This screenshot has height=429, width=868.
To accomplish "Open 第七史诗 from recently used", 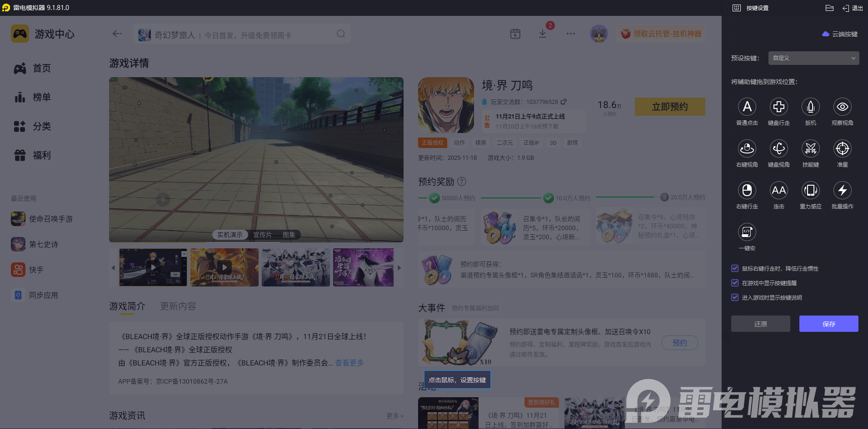I will point(35,244).
